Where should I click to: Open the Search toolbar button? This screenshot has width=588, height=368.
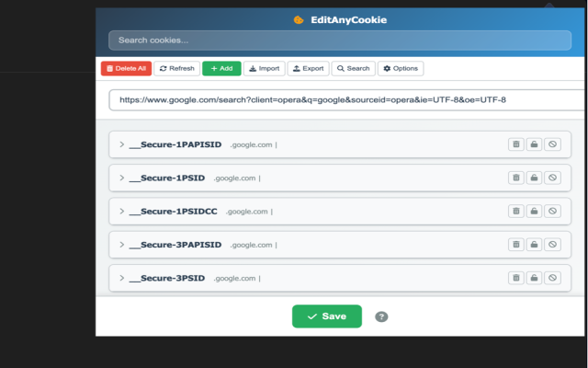point(353,68)
